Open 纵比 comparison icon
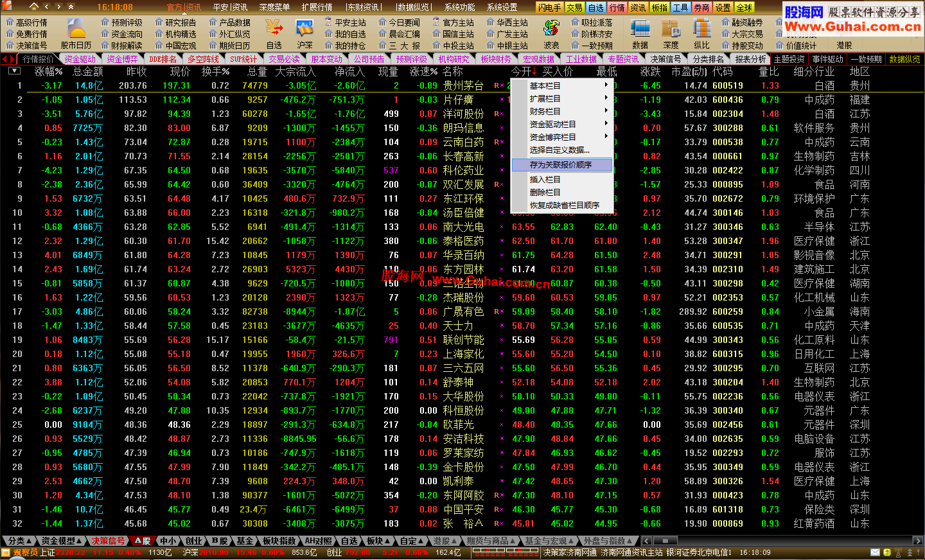 click(x=701, y=29)
